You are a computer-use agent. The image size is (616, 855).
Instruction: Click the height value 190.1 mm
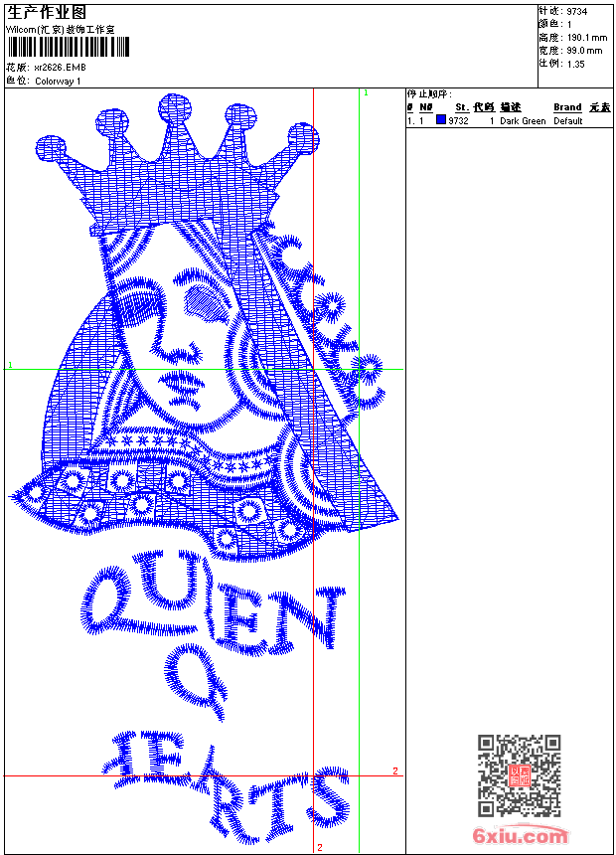click(x=587, y=38)
